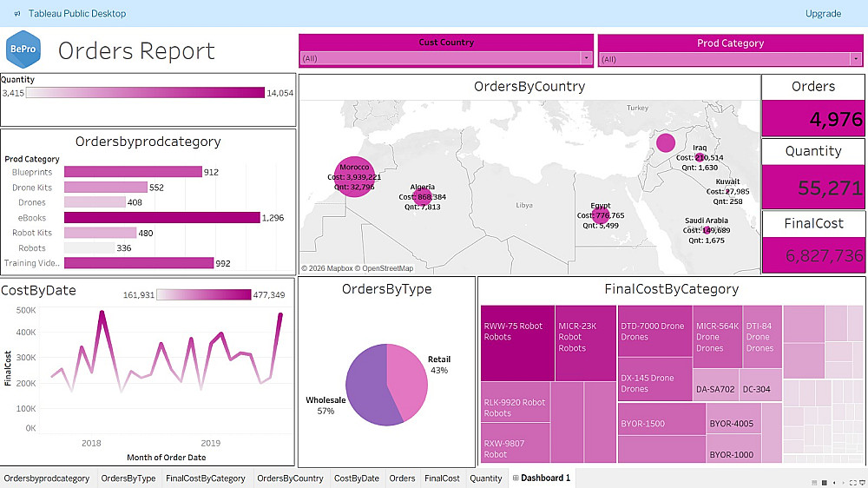Select the Drone Kits bar

pos(106,188)
